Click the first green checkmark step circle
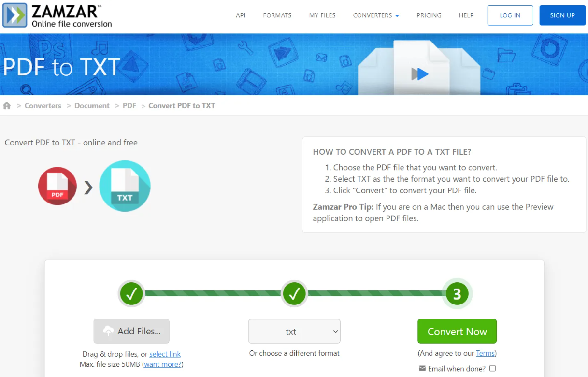588x377 pixels. click(x=132, y=293)
